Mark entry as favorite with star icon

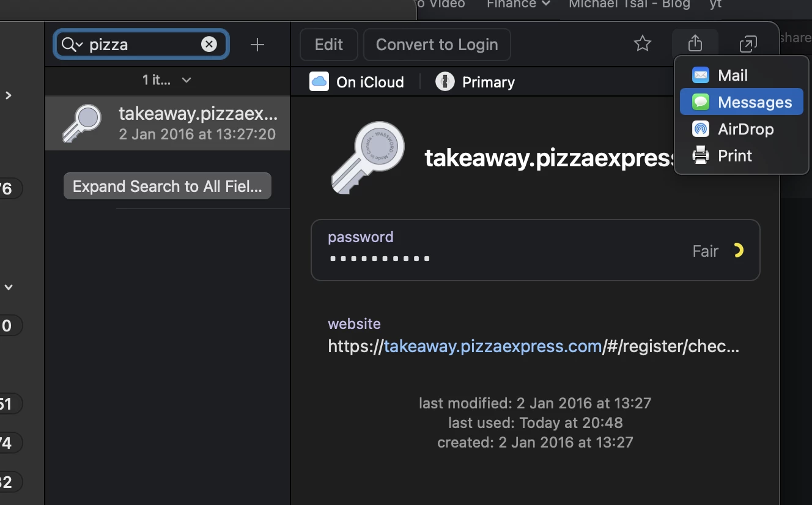(x=643, y=44)
